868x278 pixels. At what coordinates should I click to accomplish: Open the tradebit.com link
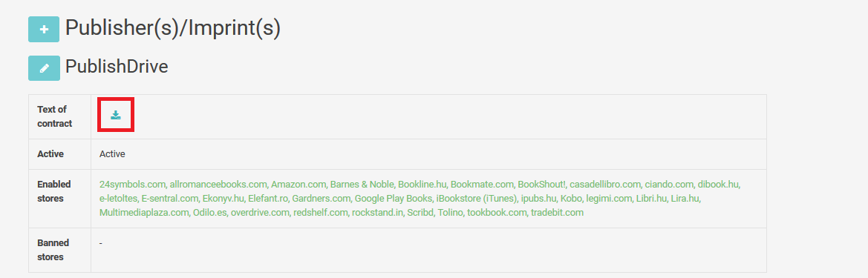(x=557, y=213)
